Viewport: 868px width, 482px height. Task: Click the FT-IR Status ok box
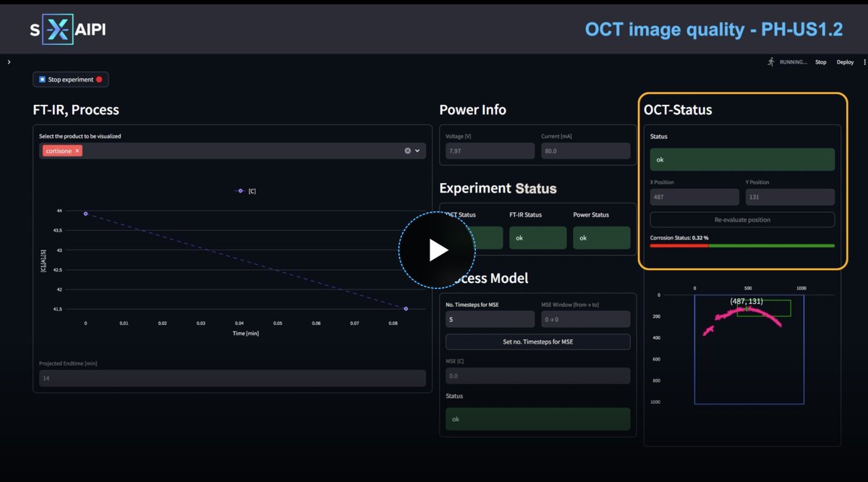click(537, 237)
